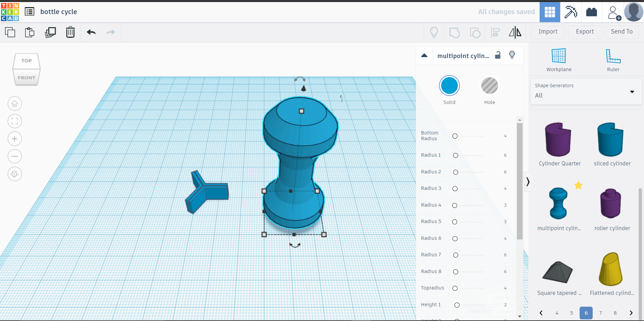Collapse the shapes library sidebar
Screen dimensions: 644x321
click(528, 181)
